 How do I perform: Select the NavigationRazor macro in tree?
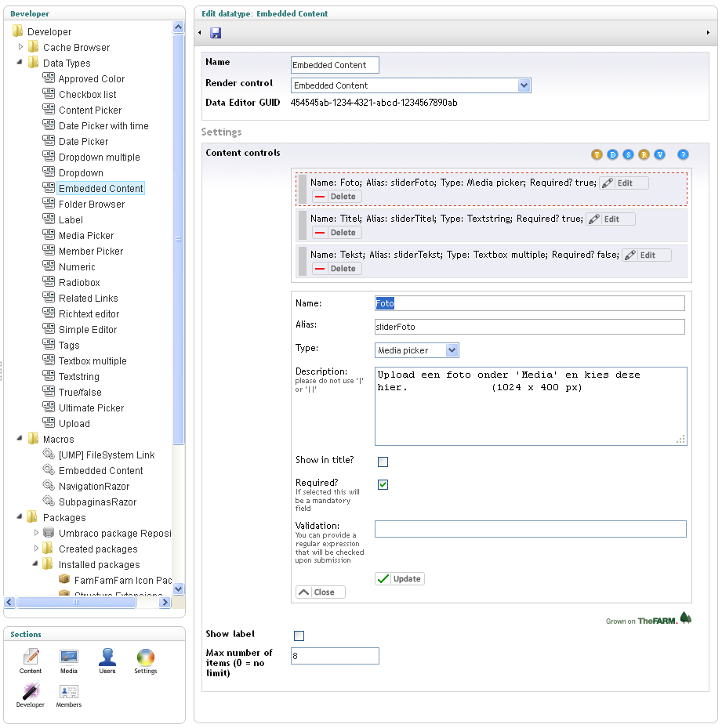(93, 486)
